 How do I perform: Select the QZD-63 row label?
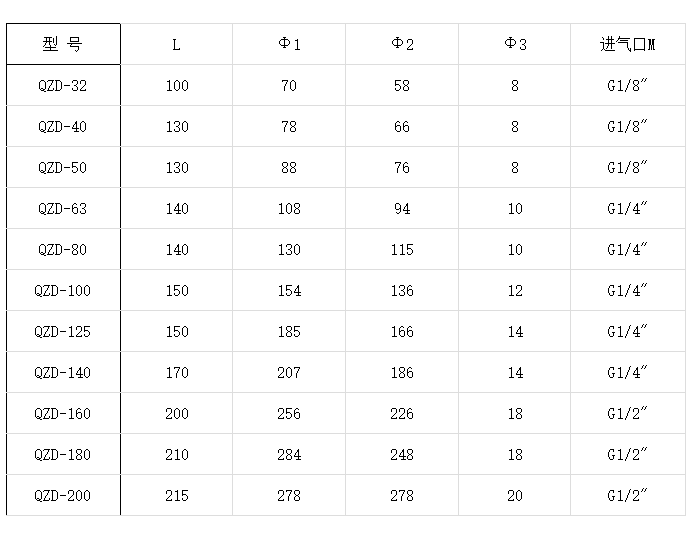(x=63, y=209)
